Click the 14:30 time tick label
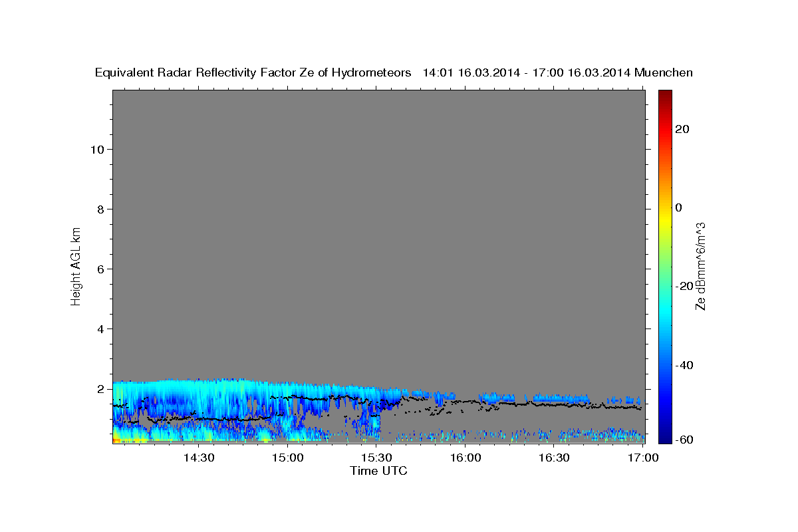Viewport: 798px width, 532px height. pos(198,458)
